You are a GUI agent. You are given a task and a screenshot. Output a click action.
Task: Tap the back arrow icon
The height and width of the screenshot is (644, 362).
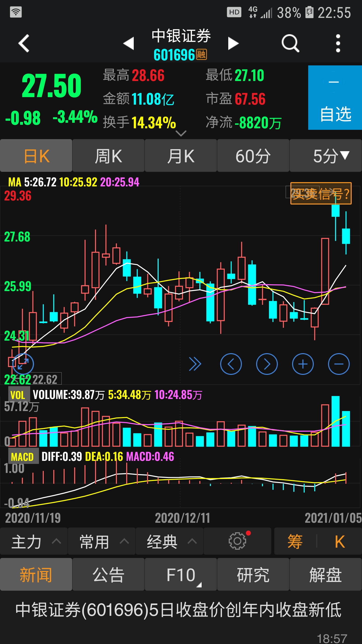(x=24, y=43)
